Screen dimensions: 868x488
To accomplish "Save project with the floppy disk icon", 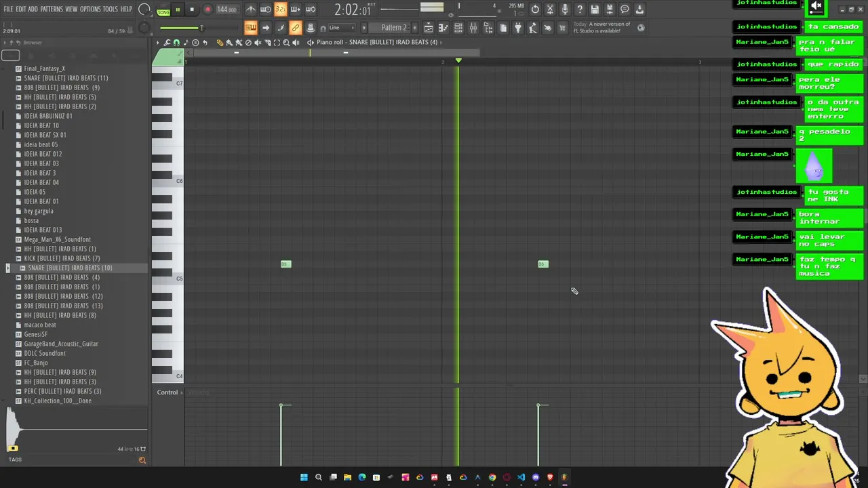I will coord(595,9).
